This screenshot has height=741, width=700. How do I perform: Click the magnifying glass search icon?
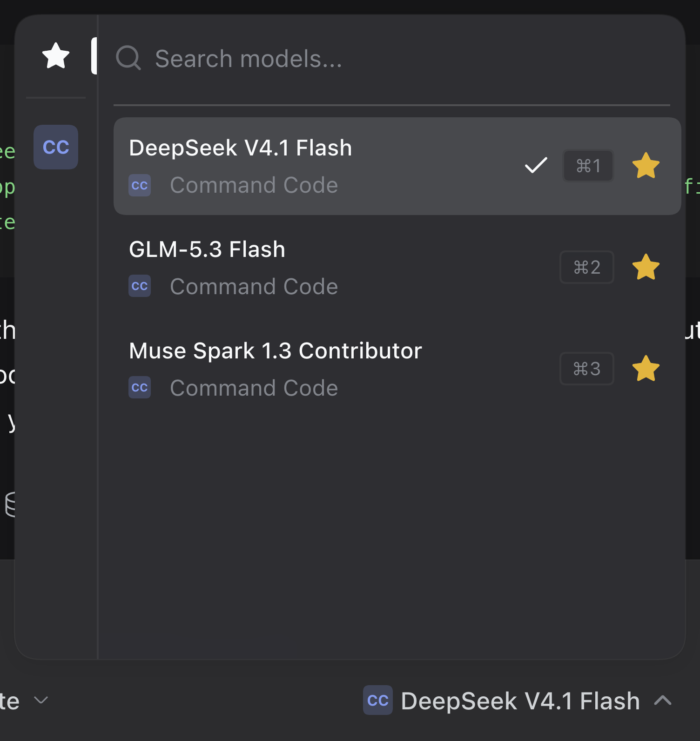pos(128,58)
